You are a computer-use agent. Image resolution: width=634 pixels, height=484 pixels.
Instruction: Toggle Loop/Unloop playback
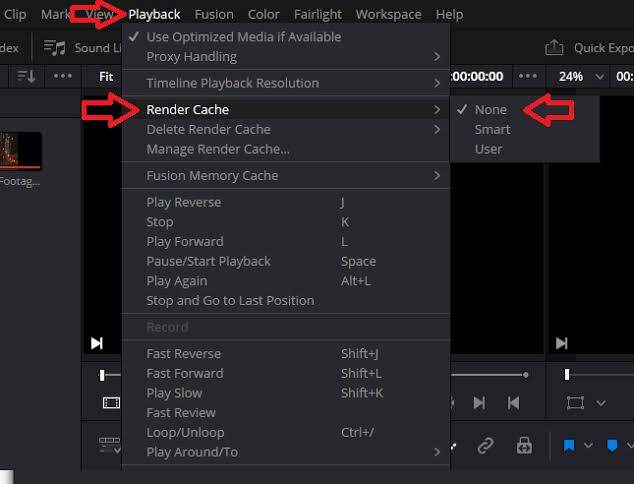286,432
